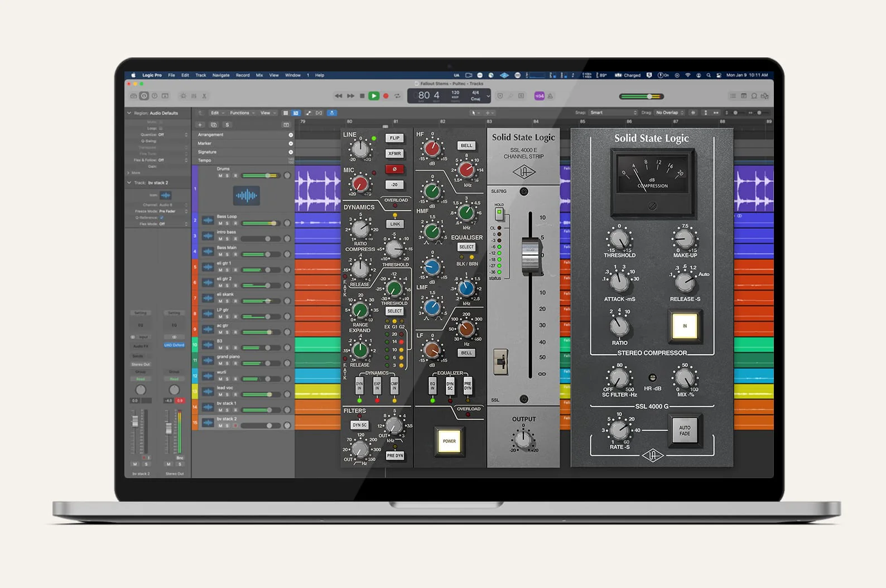The image size is (886, 588).
Task: Toggle Cycle mode in the transport bar
Action: 397,96
